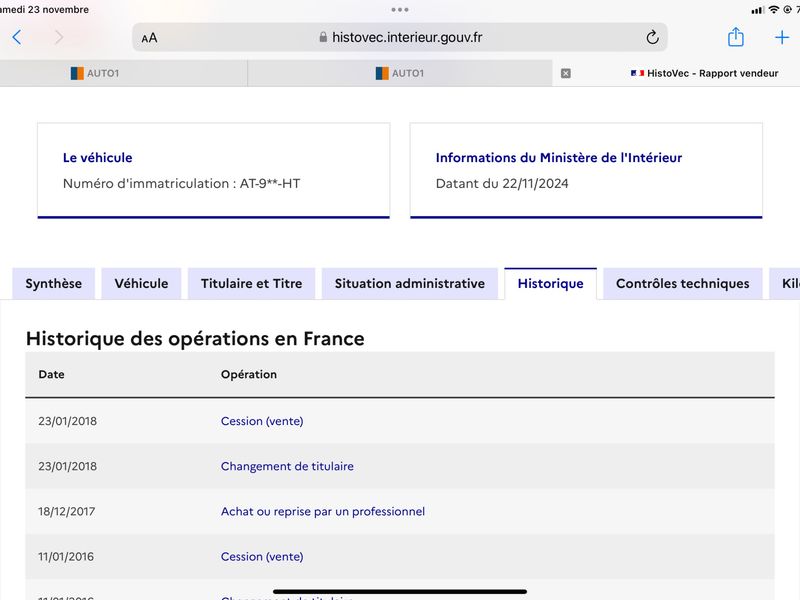Open the Contrôles techniques tab
This screenshot has height=600, width=800.
[x=683, y=284]
